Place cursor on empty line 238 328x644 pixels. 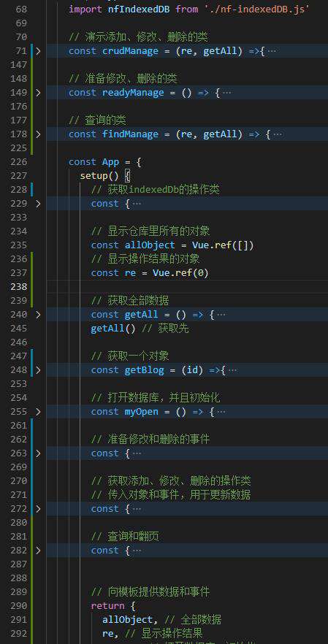[x=187, y=287]
